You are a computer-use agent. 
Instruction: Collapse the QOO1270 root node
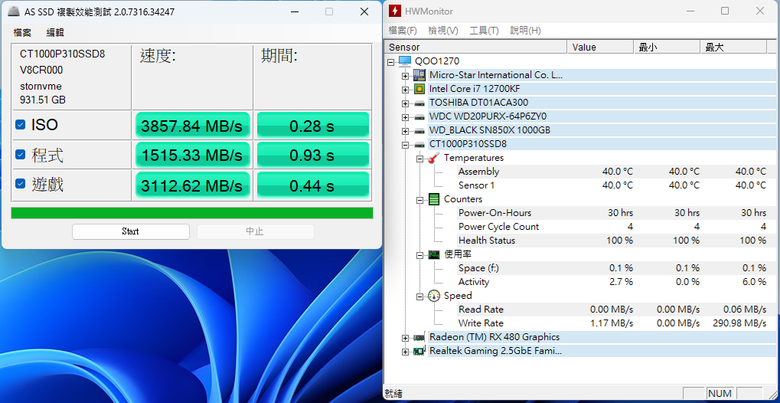391,62
